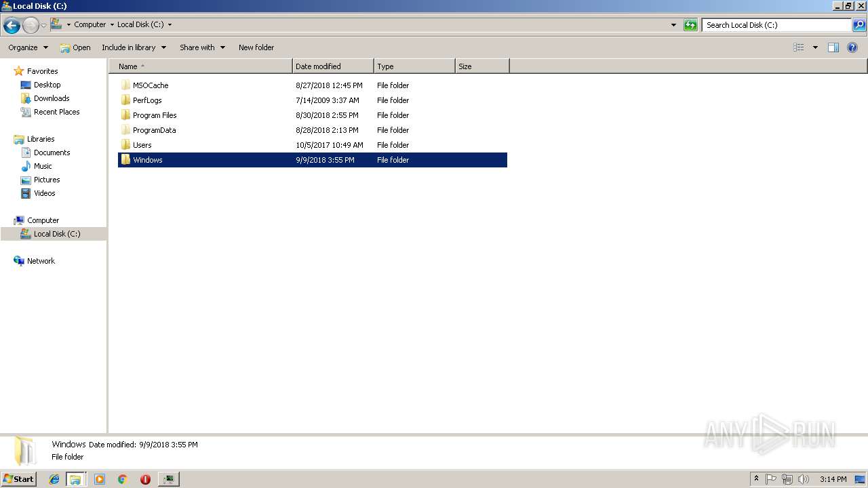868x488 pixels.
Task: Click the Computer breadcrumb segment
Action: tap(90, 24)
